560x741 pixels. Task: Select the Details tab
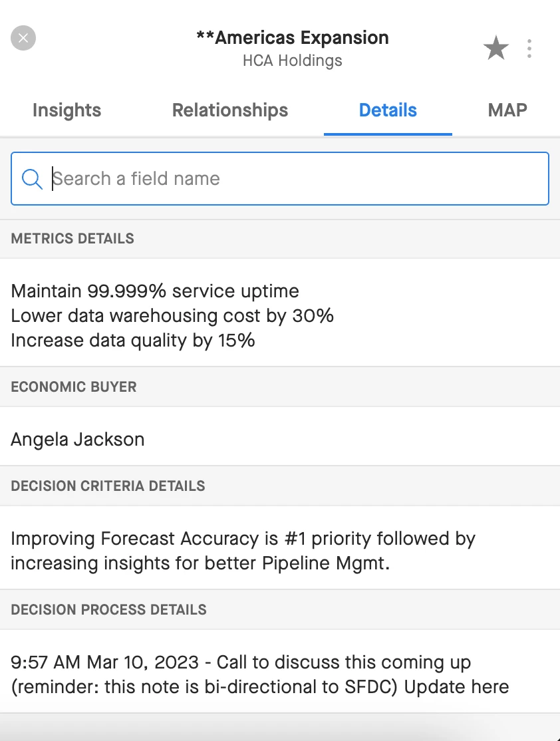(x=388, y=110)
